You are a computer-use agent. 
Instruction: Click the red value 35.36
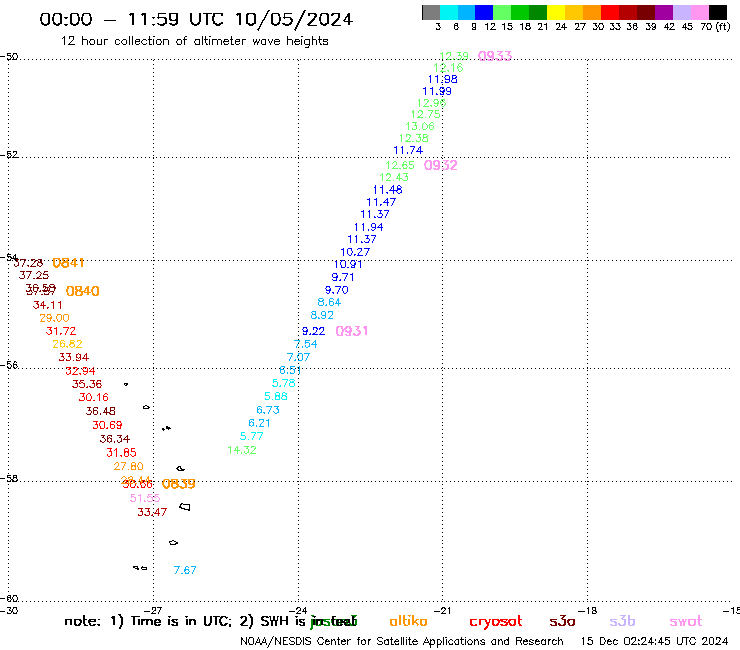click(87, 384)
